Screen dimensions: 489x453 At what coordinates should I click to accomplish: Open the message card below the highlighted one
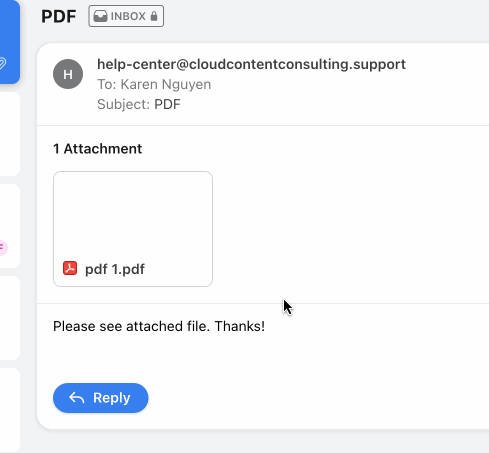point(9,134)
